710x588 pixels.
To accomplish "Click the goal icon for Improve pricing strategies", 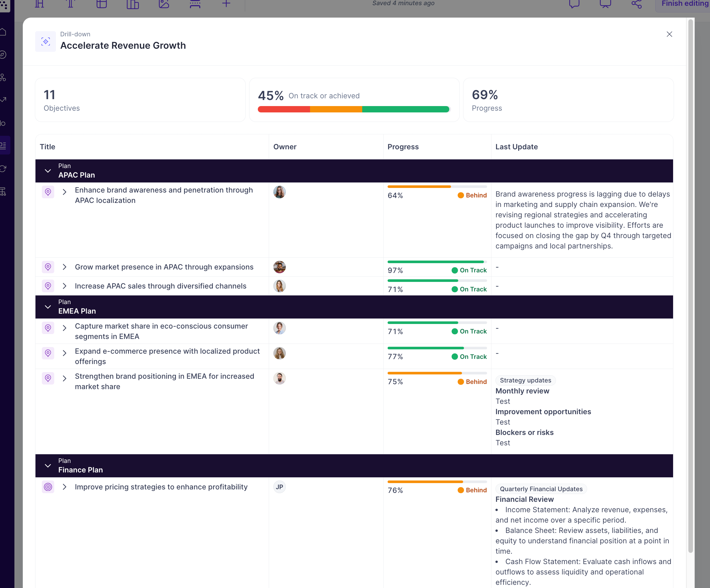I will tap(48, 487).
